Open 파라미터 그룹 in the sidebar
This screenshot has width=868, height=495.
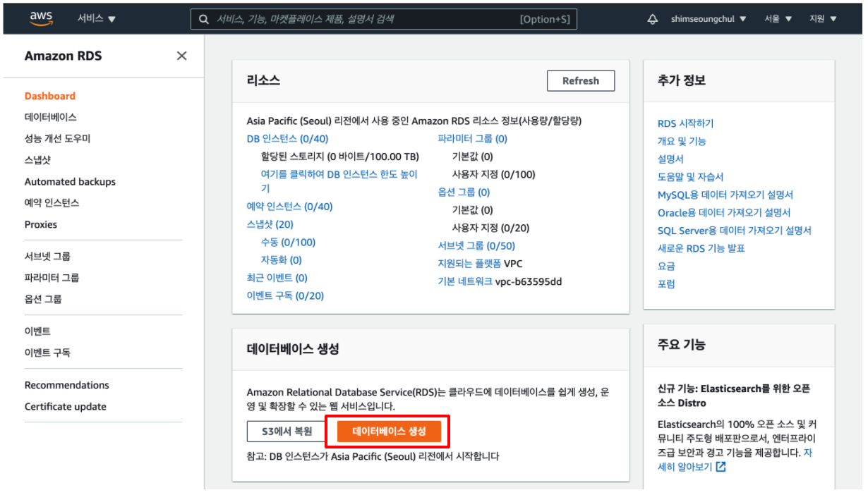pos(52,278)
